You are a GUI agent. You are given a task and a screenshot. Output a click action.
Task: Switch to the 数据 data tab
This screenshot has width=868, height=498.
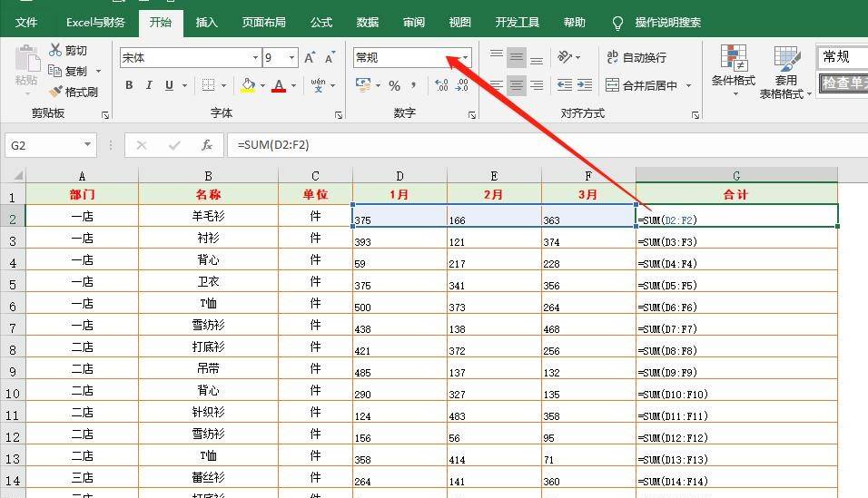(x=368, y=22)
